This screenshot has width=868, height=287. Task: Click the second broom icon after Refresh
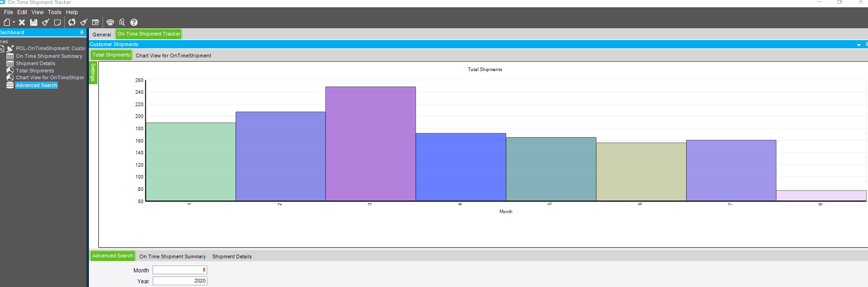click(83, 22)
